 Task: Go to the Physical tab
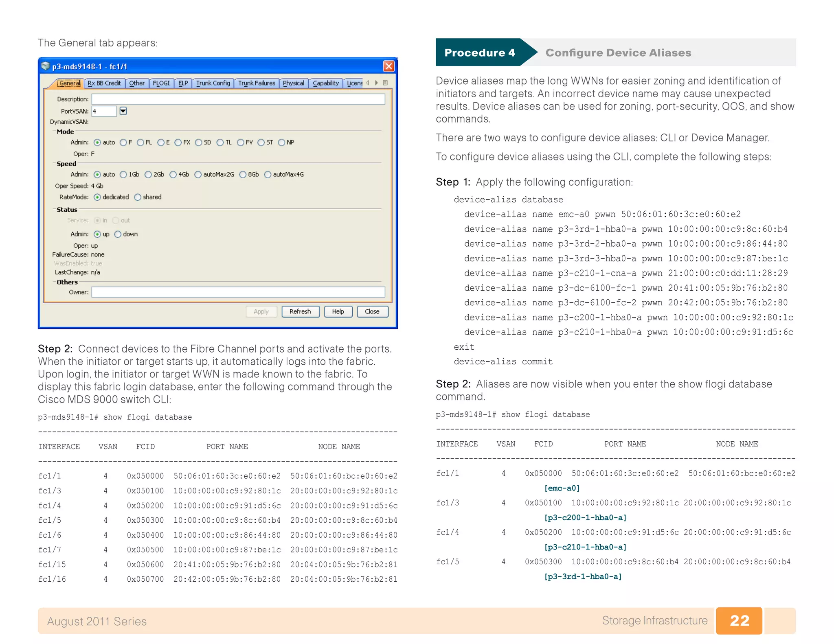click(x=293, y=83)
